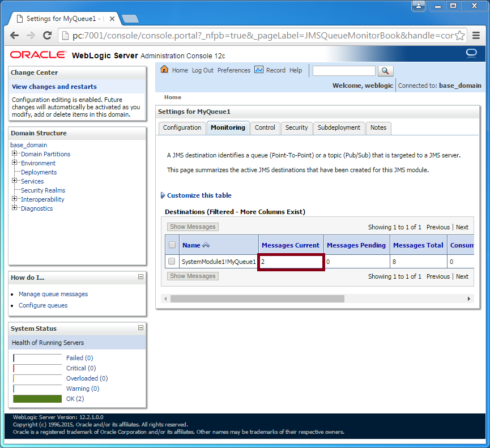Click the upper Show Messages button
Viewport: 490px width, 448px height.
coord(193,227)
